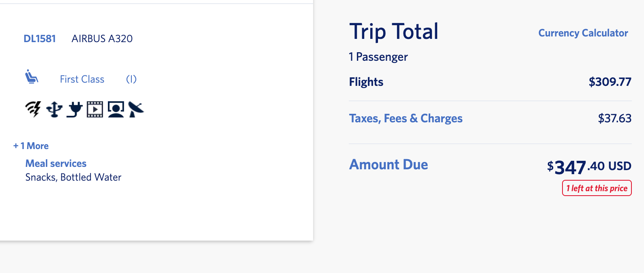Click the $347.40 USD total amount
Image resolution: width=644 pixels, height=273 pixels.
click(x=589, y=166)
